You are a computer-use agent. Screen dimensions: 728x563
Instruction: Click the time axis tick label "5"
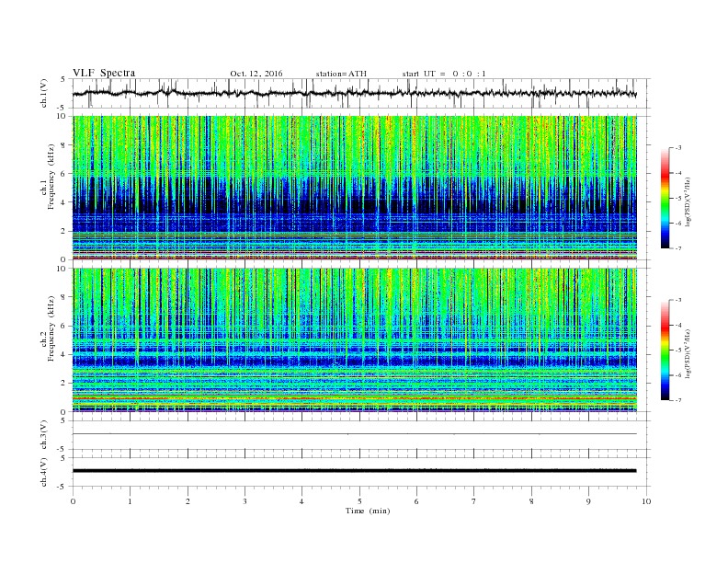[359, 501]
